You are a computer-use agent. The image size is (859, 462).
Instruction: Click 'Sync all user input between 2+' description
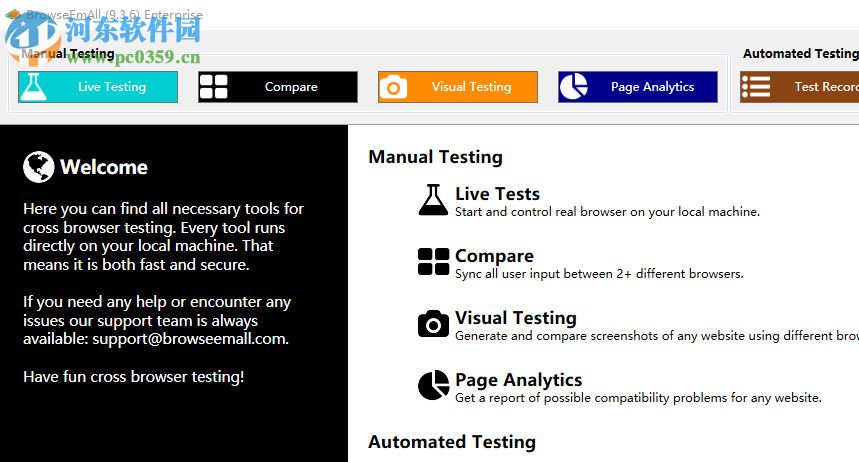point(599,273)
